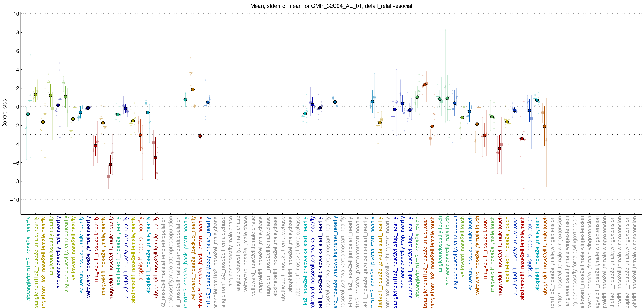
Task: Select x-axis label 'angleonclosestfly,male,touch'
Action: click(447, 251)
